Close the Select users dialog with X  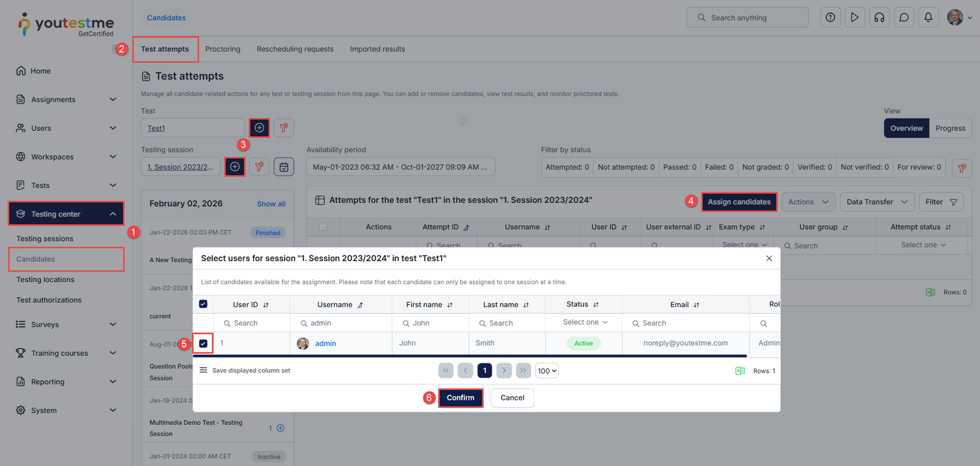pos(769,258)
